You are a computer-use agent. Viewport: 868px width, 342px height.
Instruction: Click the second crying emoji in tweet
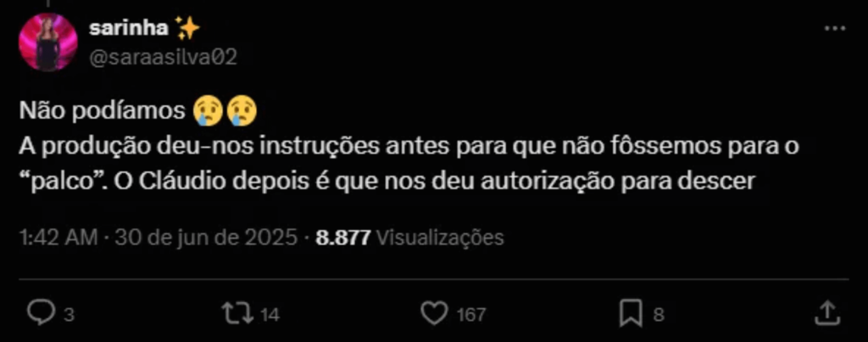pos(242,111)
